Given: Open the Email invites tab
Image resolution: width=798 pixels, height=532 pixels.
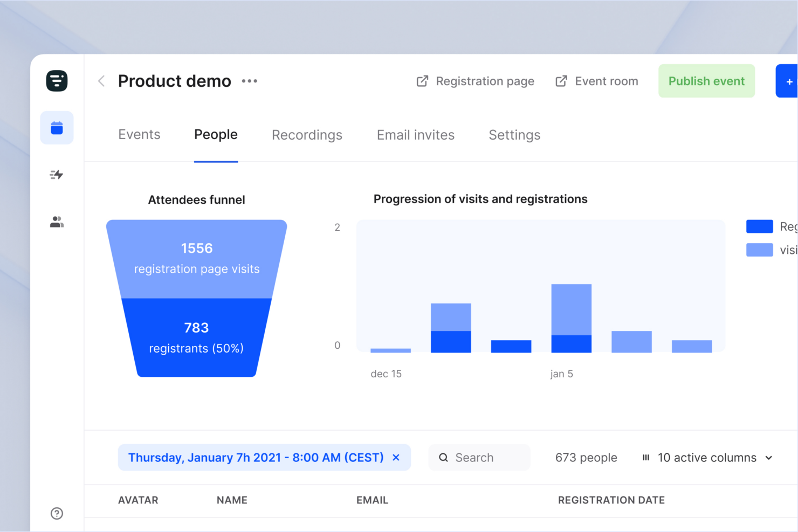Looking at the screenshot, I should click(415, 135).
